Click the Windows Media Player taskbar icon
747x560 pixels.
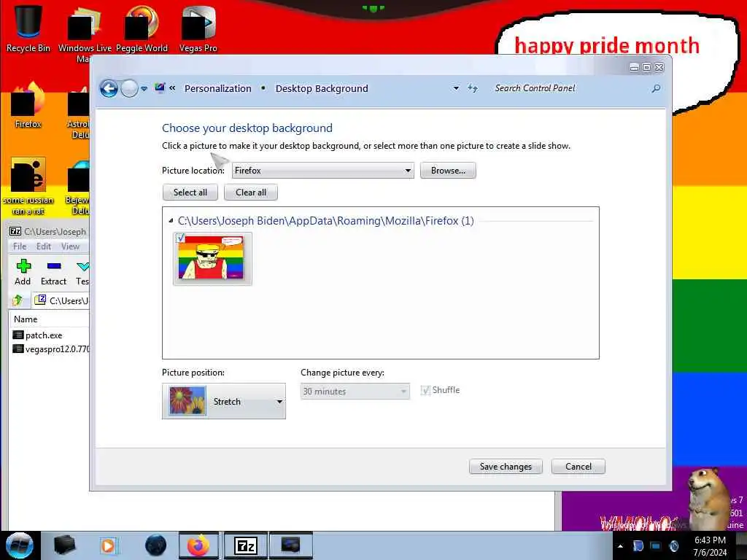(x=108, y=545)
